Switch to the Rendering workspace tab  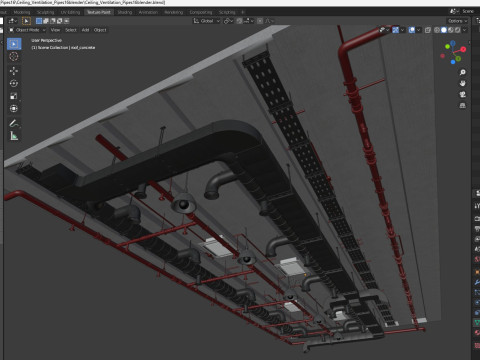coord(173,12)
